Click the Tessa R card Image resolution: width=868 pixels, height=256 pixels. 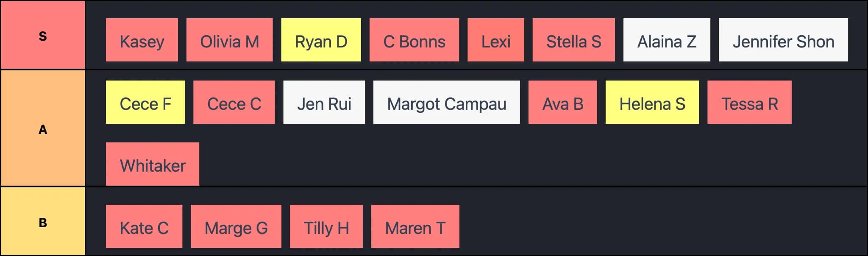[x=749, y=103]
